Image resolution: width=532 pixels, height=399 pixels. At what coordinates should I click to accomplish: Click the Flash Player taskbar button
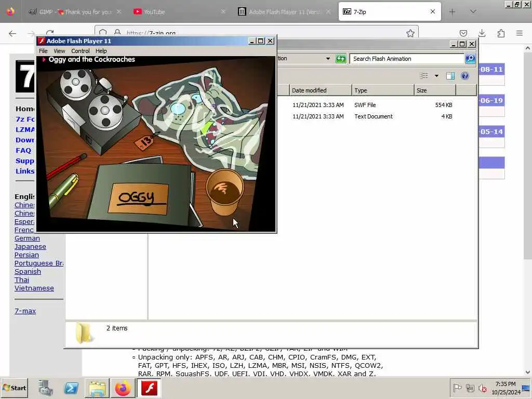click(149, 388)
